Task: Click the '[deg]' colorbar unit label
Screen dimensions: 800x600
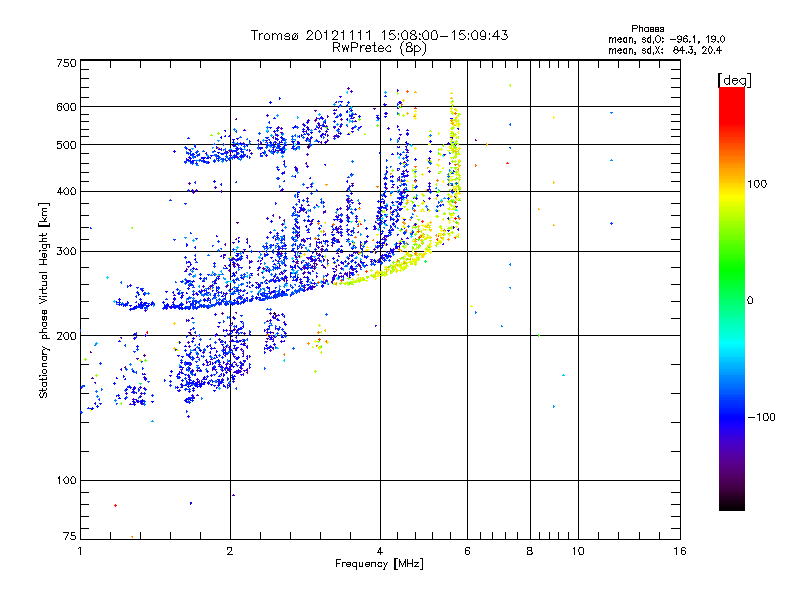Action: [734, 80]
